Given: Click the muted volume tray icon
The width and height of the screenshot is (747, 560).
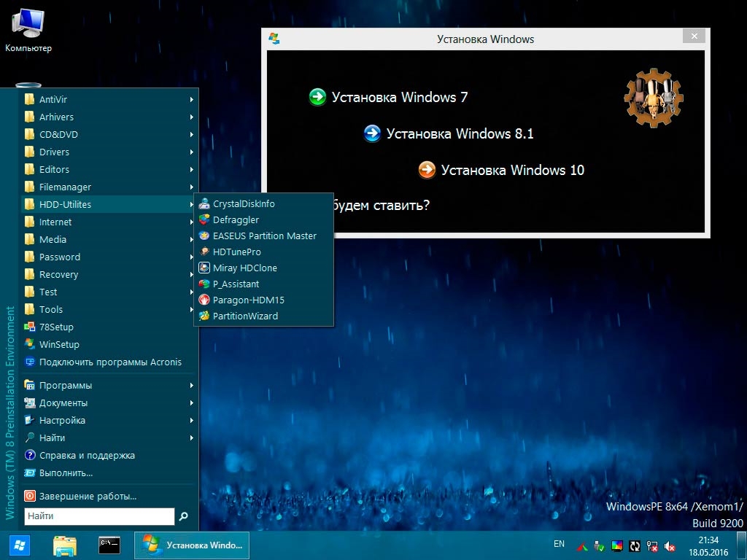Looking at the screenshot, I should 670,546.
